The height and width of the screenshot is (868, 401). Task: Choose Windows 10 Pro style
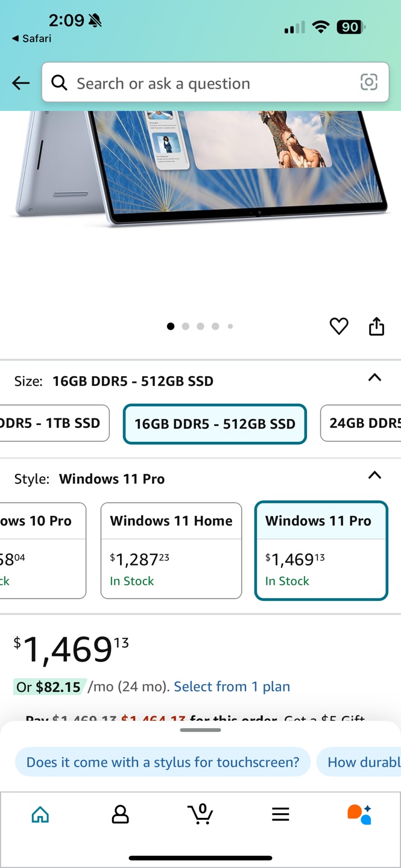43,551
